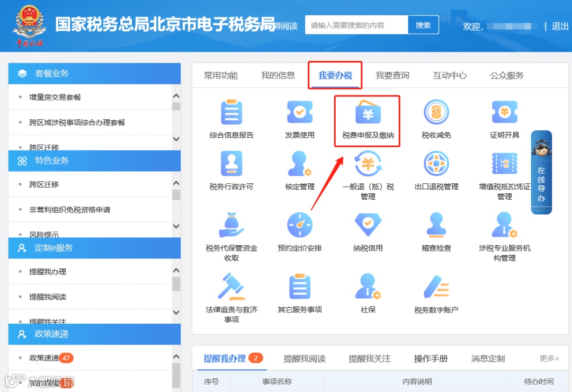Open the 核定管理 icon

click(x=299, y=164)
